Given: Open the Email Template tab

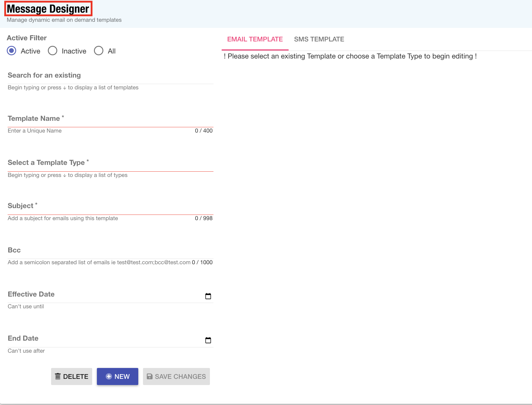Looking at the screenshot, I should pos(255,39).
